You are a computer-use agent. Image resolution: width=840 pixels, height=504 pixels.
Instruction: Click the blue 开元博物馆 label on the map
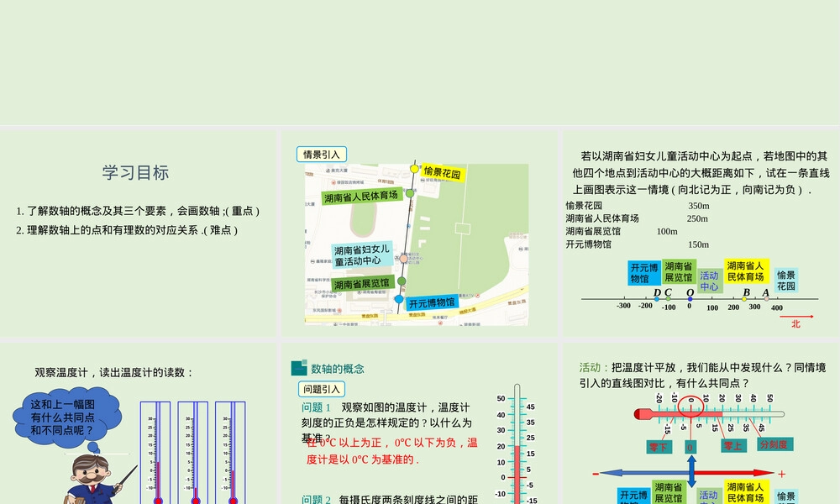[x=432, y=302]
